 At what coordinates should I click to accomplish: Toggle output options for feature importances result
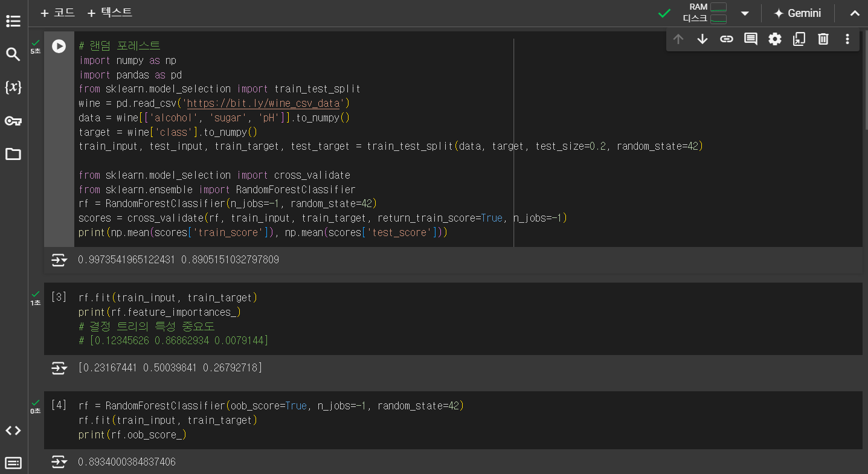pyautogui.click(x=59, y=368)
